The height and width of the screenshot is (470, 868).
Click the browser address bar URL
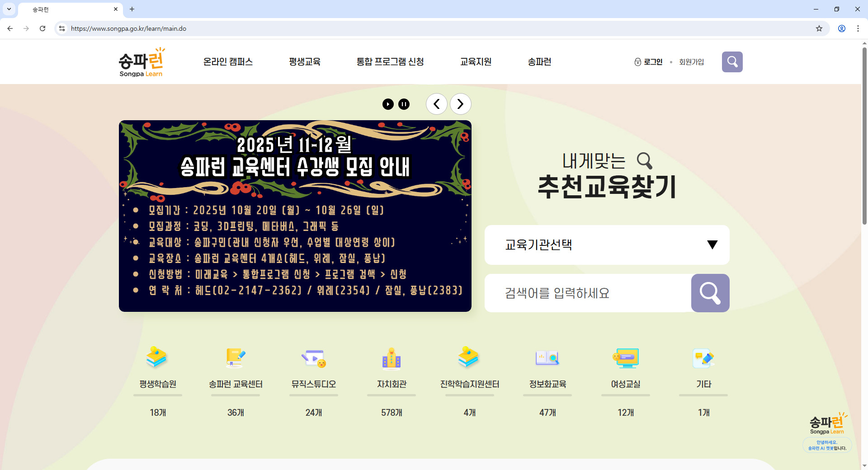tap(128, 28)
